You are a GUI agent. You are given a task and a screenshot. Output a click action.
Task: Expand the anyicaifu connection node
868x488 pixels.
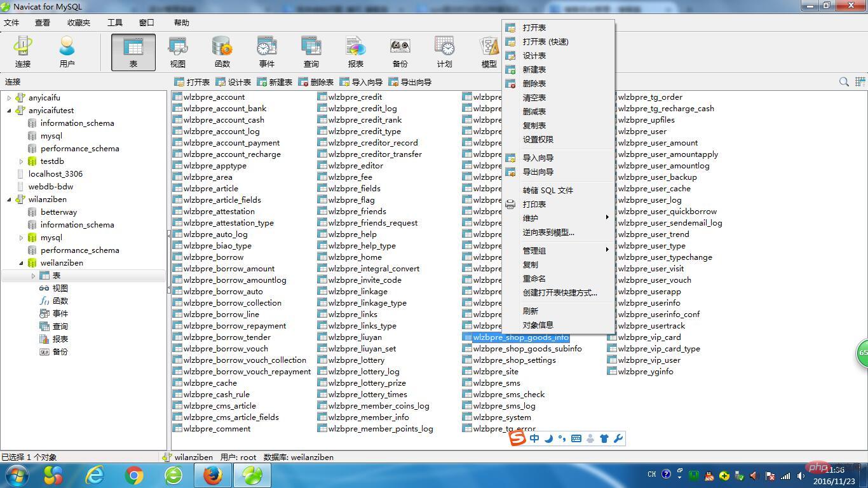[9, 98]
